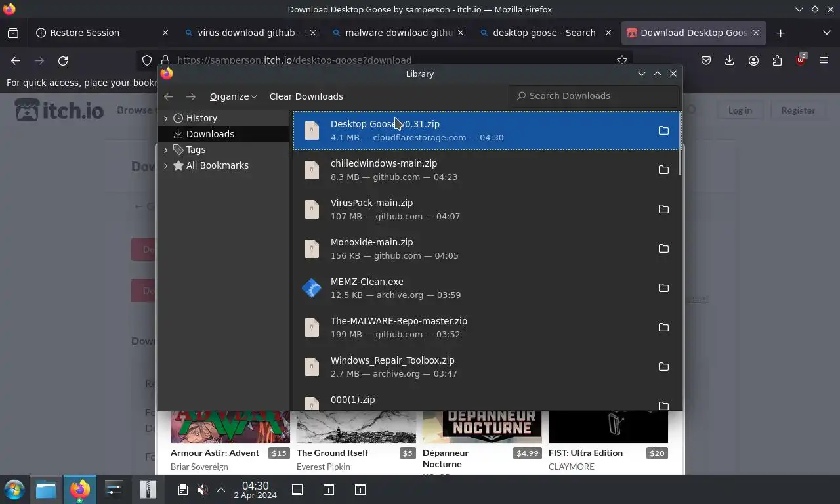Switch to malware download github tab
The image size is (840, 504).
click(x=397, y=33)
